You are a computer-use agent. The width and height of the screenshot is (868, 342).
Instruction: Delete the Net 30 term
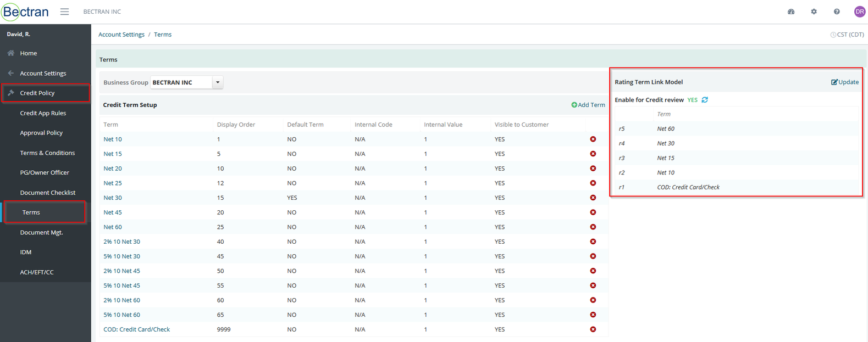coord(593,198)
